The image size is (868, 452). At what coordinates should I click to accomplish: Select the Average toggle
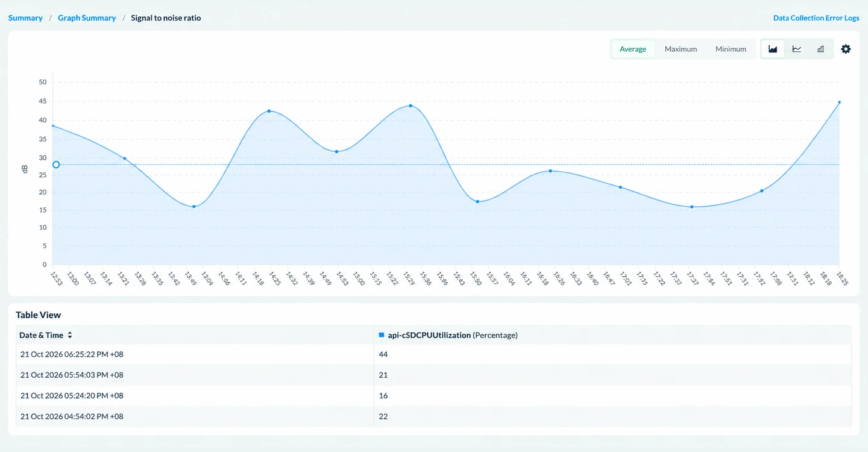pyautogui.click(x=633, y=49)
